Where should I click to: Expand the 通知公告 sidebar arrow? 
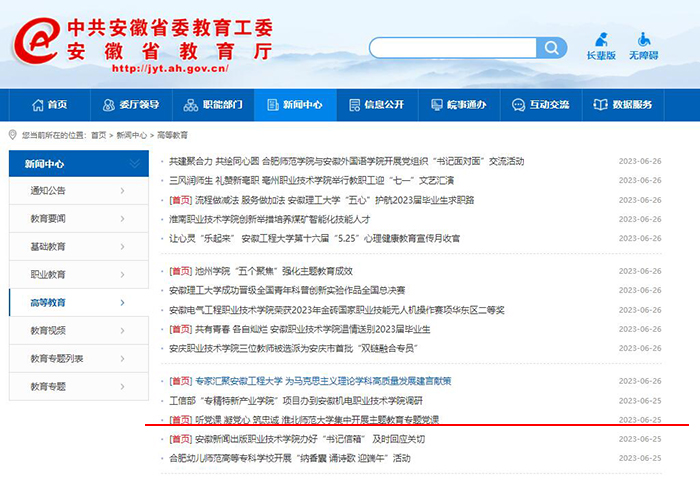pos(122,191)
